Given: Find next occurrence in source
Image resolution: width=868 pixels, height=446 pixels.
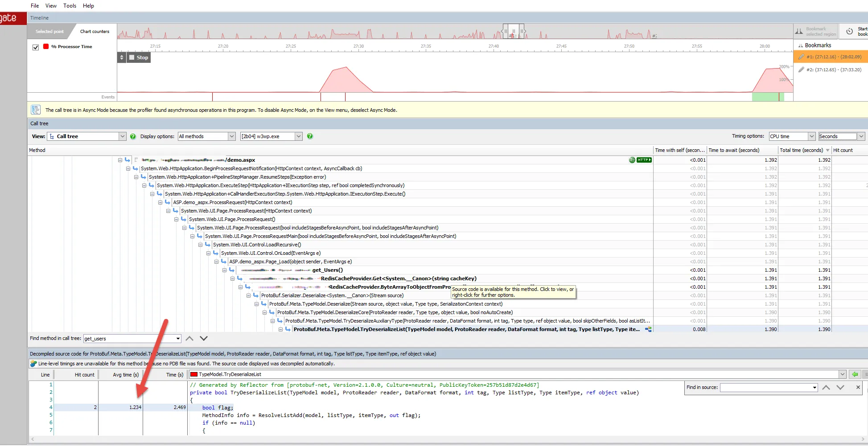Looking at the screenshot, I should tap(840, 388).
